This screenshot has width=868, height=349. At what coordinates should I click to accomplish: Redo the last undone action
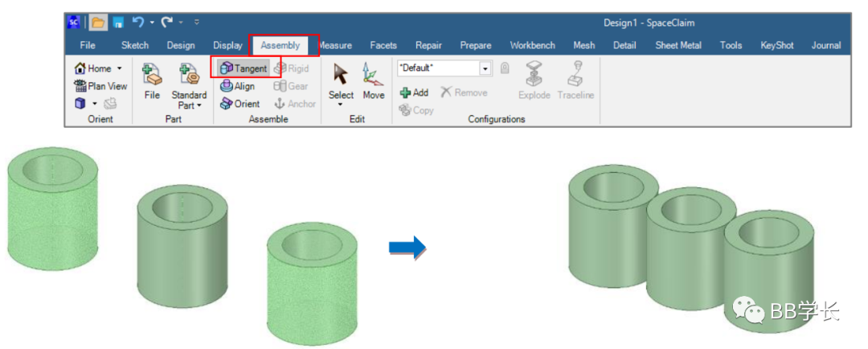coord(166,23)
